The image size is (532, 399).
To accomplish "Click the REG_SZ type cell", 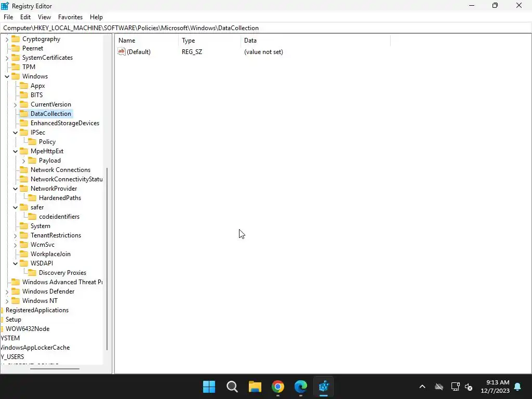I will click(x=192, y=52).
